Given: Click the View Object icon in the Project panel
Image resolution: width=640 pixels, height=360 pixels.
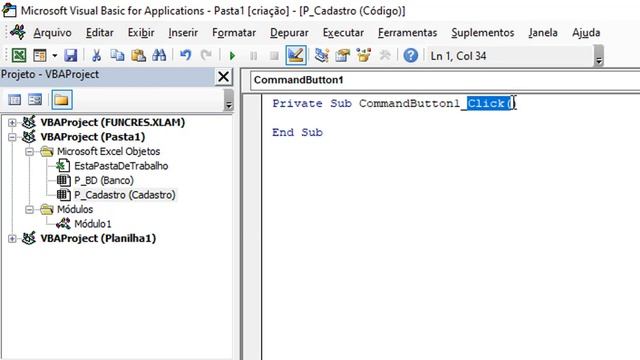Looking at the screenshot, I should point(35,100).
